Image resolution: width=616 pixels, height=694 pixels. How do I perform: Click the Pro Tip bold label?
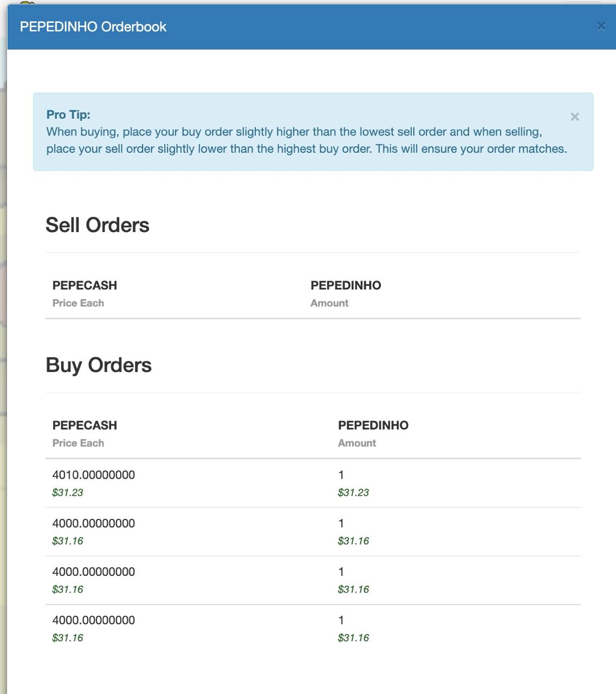point(68,114)
